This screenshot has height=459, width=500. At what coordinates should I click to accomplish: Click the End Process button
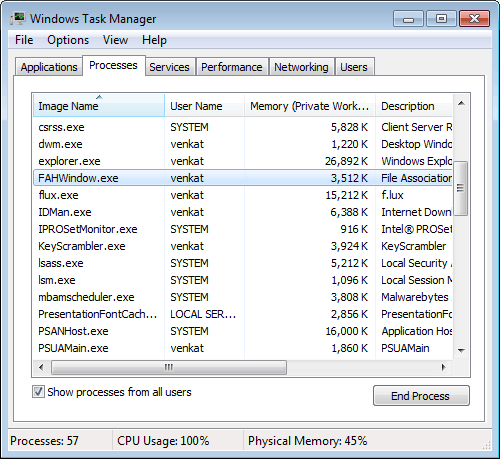(x=421, y=396)
